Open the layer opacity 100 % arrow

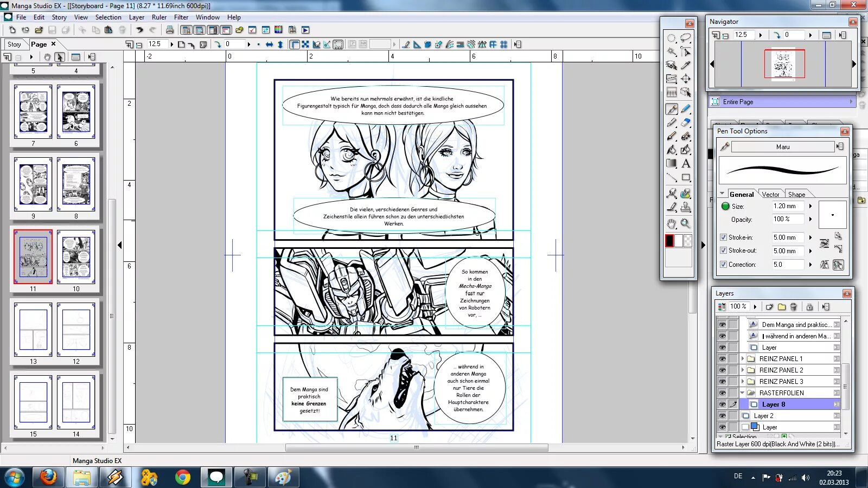pyautogui.click(x=755, y=307)
